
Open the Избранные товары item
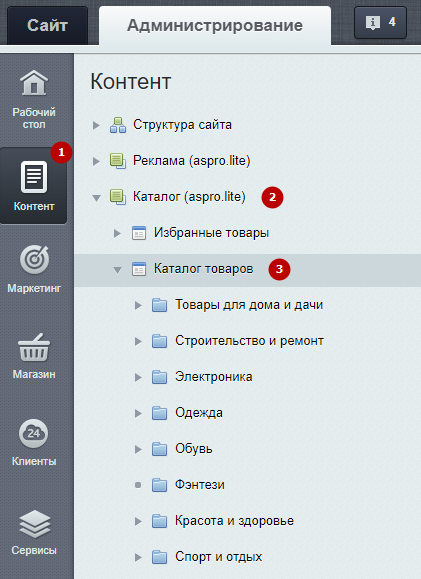211,233
